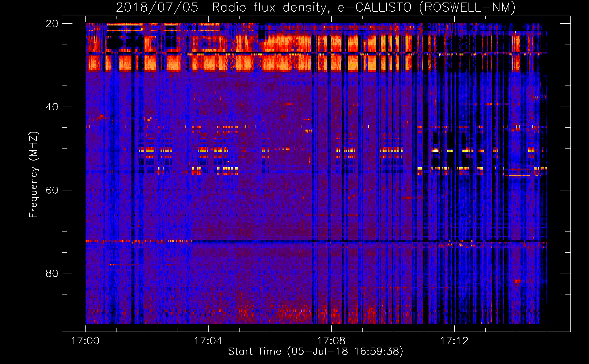Click the 17:12 time tick label
Viewport: 589px width, 364px height.
tap(454, 341)
